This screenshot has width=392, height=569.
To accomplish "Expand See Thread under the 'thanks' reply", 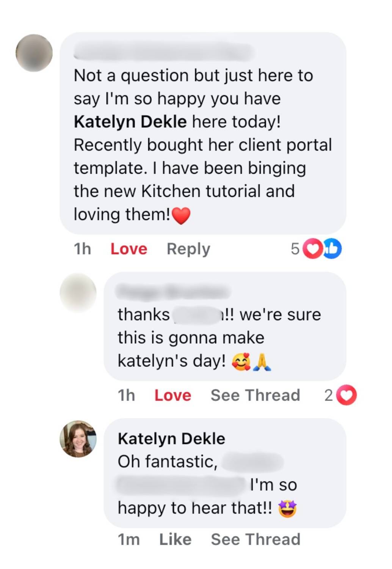I will point(255,396).
